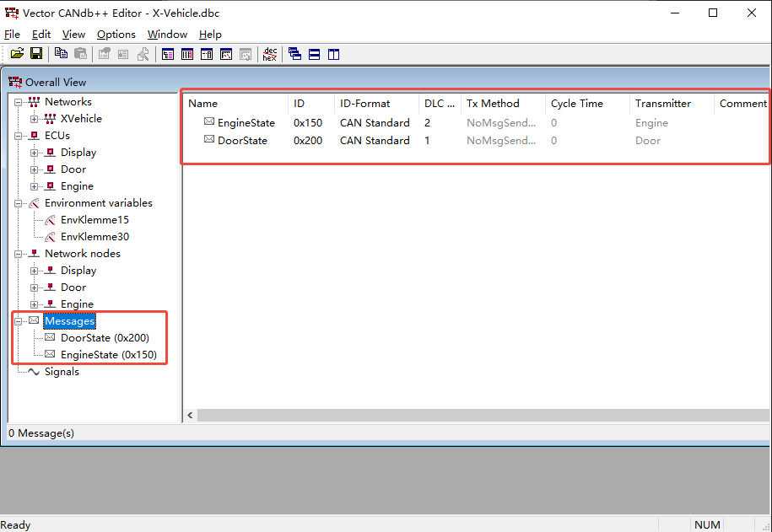Viewport: 772px width, 532px height.
Task: Click the greyed-out fifth view window toolbar icon
Action: tap(246, 54)
